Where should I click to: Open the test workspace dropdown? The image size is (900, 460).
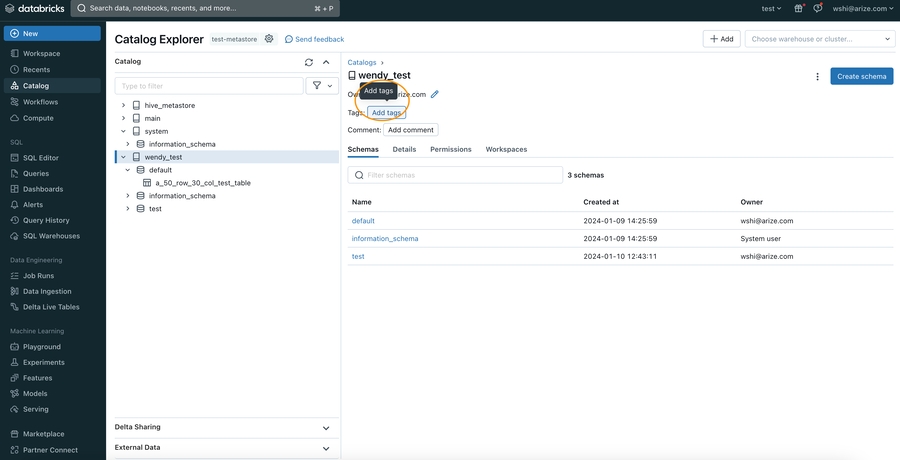pyautogui.click(x=771, y=8)
